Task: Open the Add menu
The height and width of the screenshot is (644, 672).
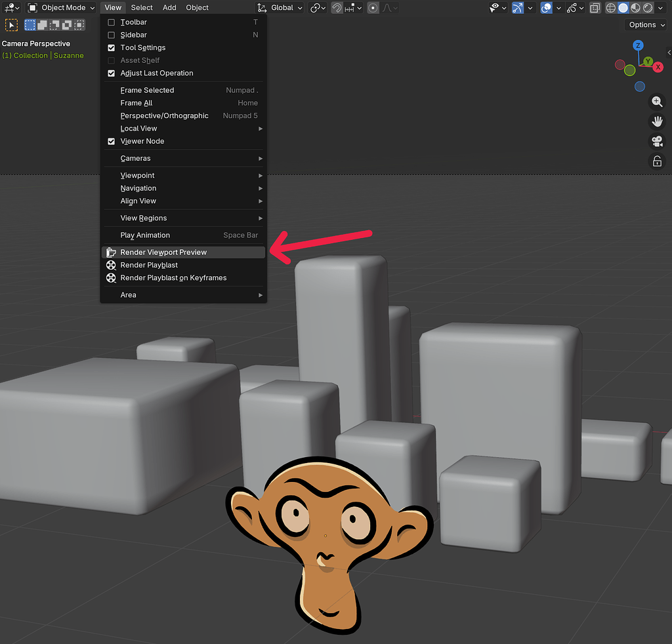Action: pos(169,8)
